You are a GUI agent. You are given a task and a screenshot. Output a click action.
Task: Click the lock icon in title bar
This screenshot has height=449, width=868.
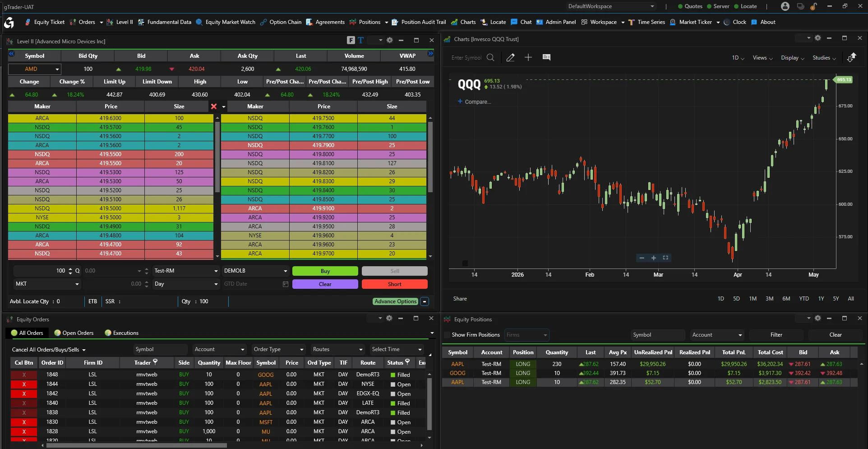point(813,6)
